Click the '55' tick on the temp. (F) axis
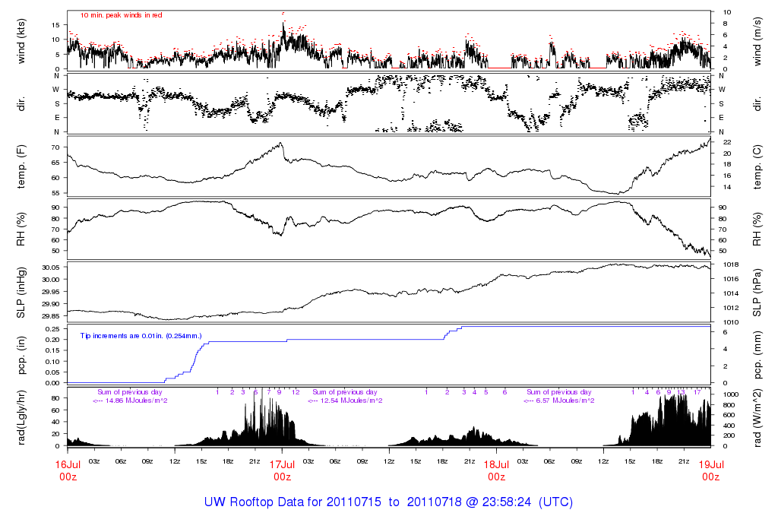The height and width of the screenshot is (532, 778). tap(55, 193)
